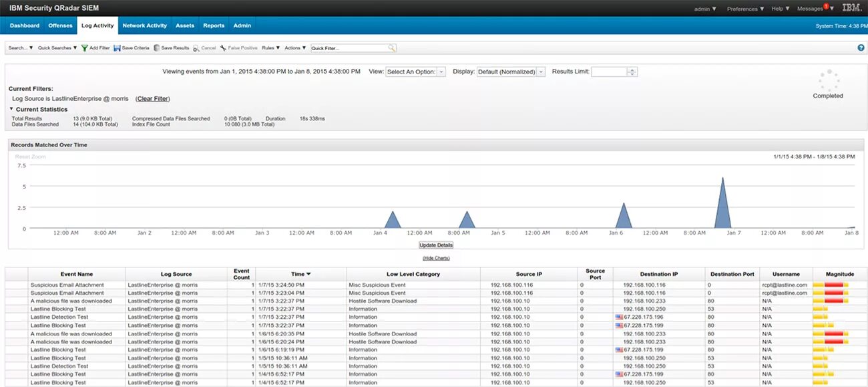The width and height of the screenshot is (868, 387).
Task: Switch to the Network Activity tab
Action: (144, 25)
